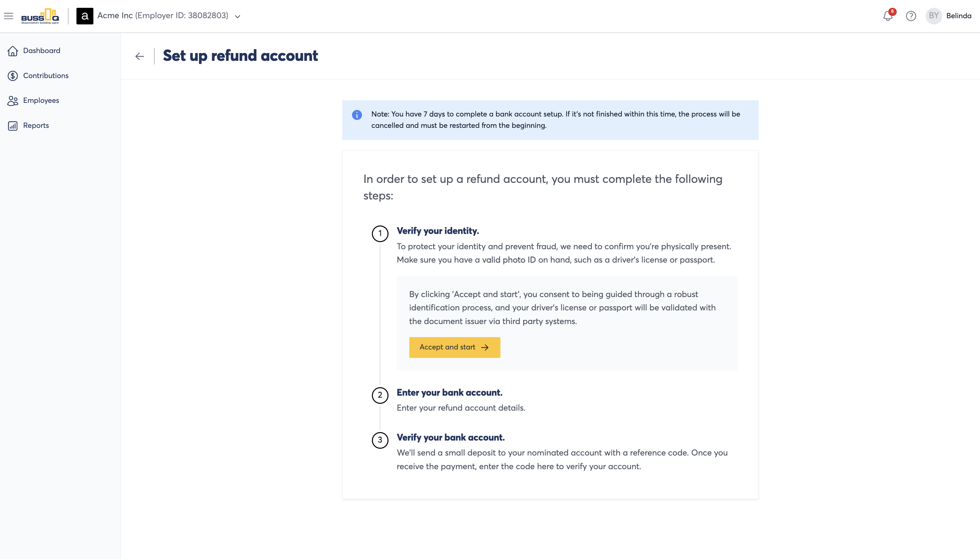This screenshot has width=980, height=559.
Task: Click the step 3 circle marker
Action: pos(380,440)
